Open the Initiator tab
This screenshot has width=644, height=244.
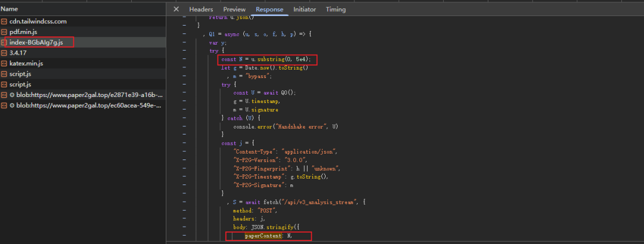point(304,9)
